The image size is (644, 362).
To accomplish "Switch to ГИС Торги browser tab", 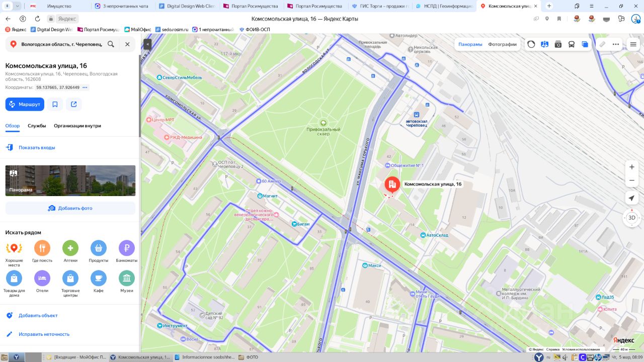I will point(380,6).
